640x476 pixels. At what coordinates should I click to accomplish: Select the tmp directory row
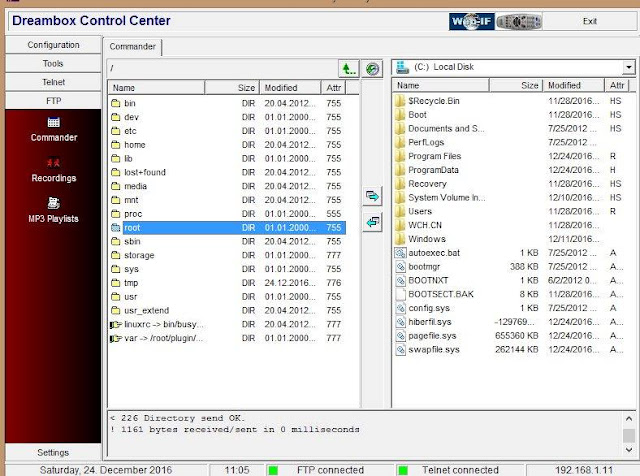click(227, 283)
